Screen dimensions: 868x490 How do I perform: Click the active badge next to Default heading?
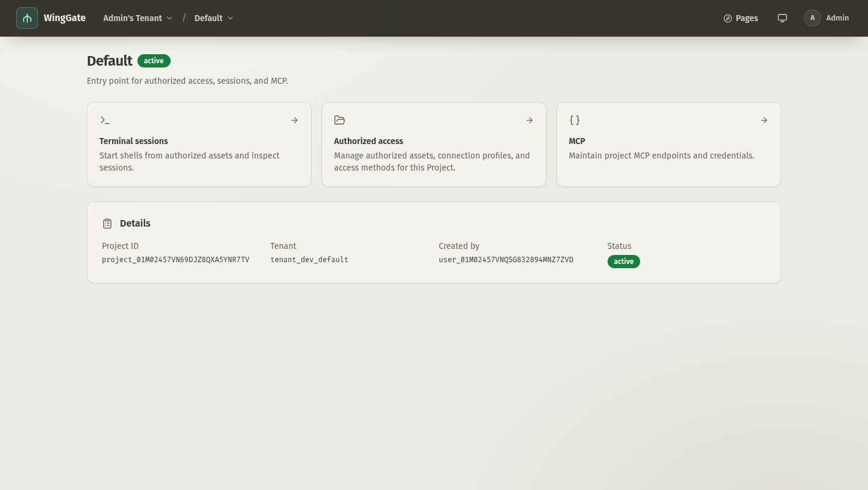pos(154,61)
